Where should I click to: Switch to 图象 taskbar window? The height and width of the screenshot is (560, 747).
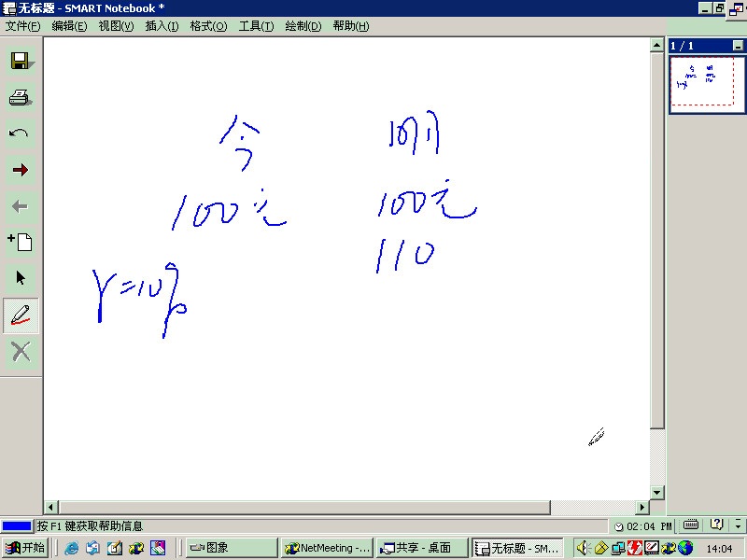click(x=232, y=548)
